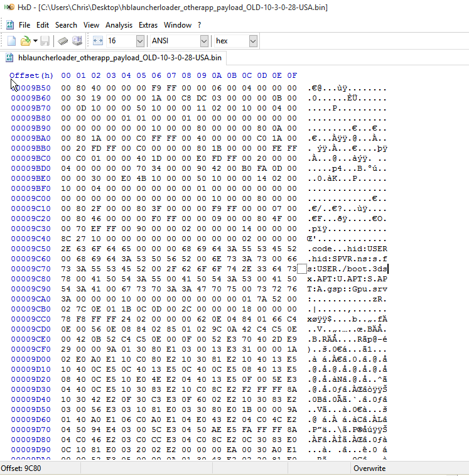Open the Extras menu
The height and width of the screenshot is (476, 469).
point(148,25)
